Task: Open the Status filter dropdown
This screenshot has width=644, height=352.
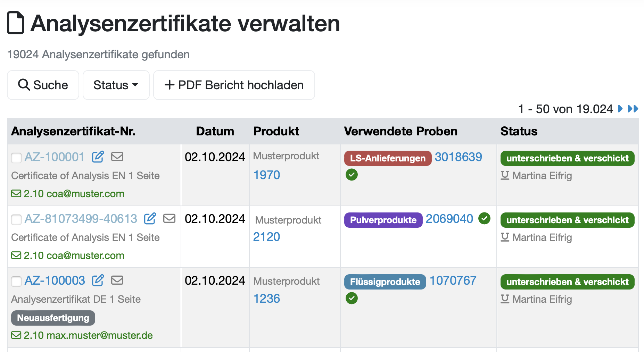Action: tap(116, 85)
